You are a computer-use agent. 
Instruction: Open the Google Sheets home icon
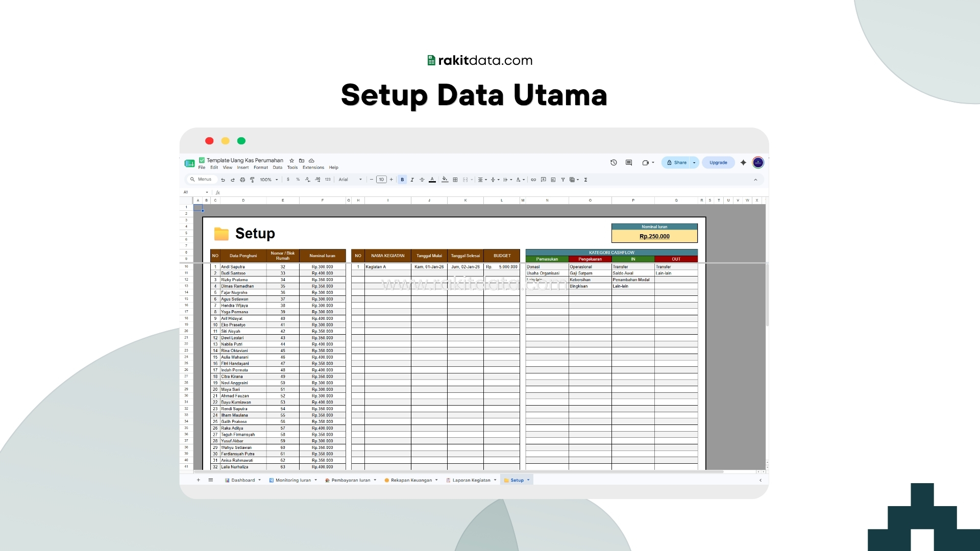(x=189, y=163)
